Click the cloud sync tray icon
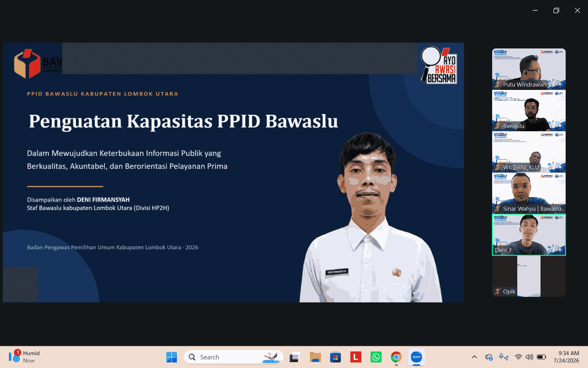The image size is (588, 368). [489, 357]
